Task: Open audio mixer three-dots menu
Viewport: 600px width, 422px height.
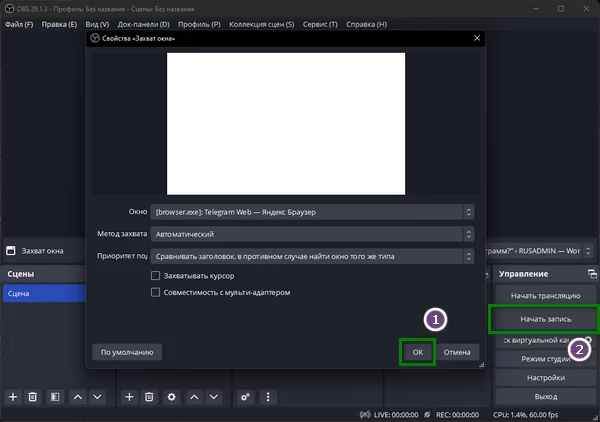Action: [267, 397]
